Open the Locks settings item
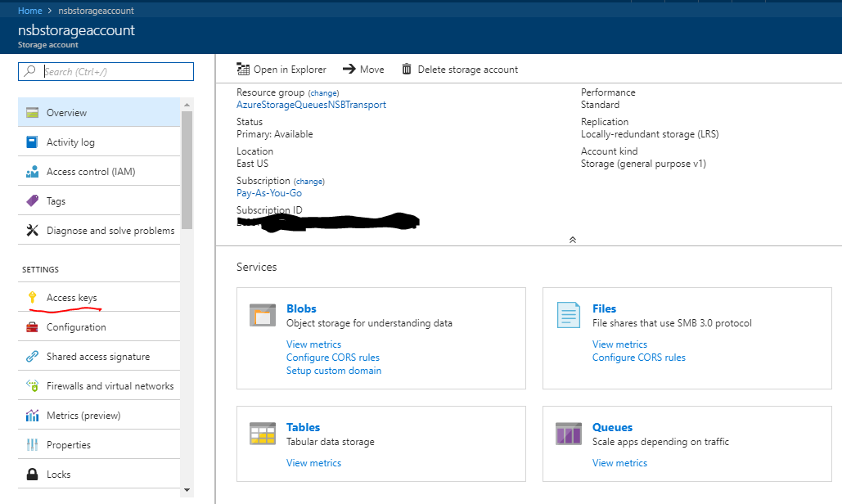This screenshot has width=842, height=504. tap(99, 474)
